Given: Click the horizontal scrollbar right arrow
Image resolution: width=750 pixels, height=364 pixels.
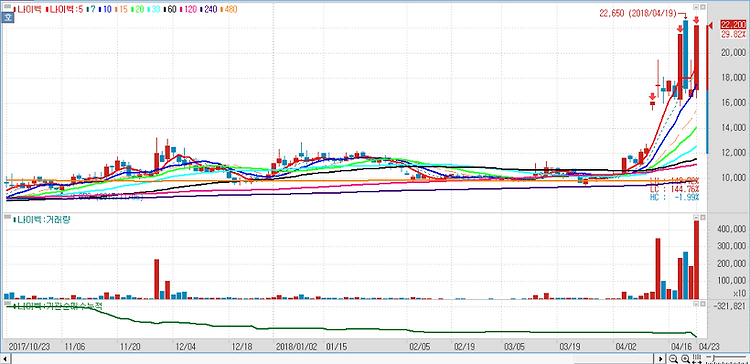Looking at the screenshot, I should [661, 358].
